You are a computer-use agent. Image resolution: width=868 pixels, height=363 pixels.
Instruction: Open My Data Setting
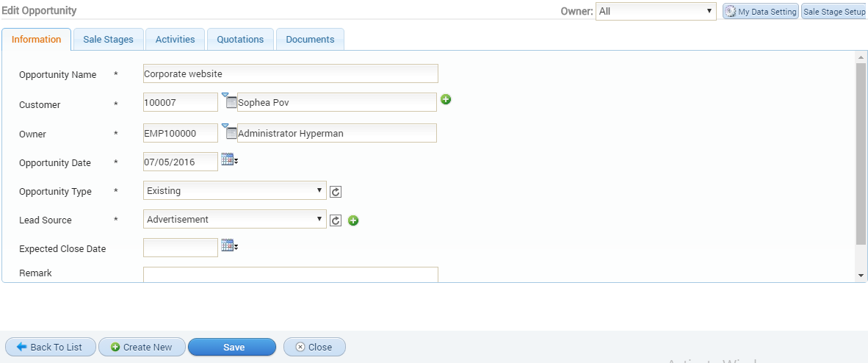[x=761, y=12]
